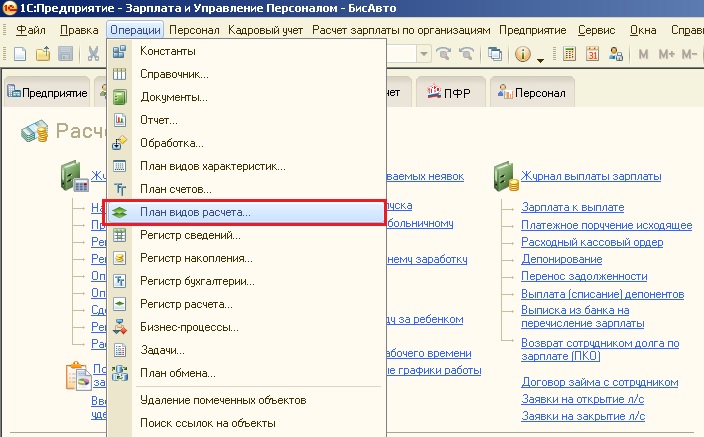Switch to the Предприятие tab
This screenshot has width=704, height=437.
[47, 93]
